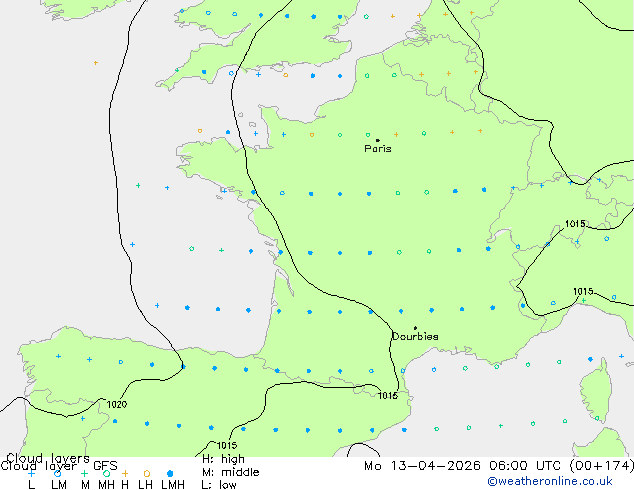
Task: Click the Dourbies city marker dot
Action: pyautogui.click(x=415, y=328)
